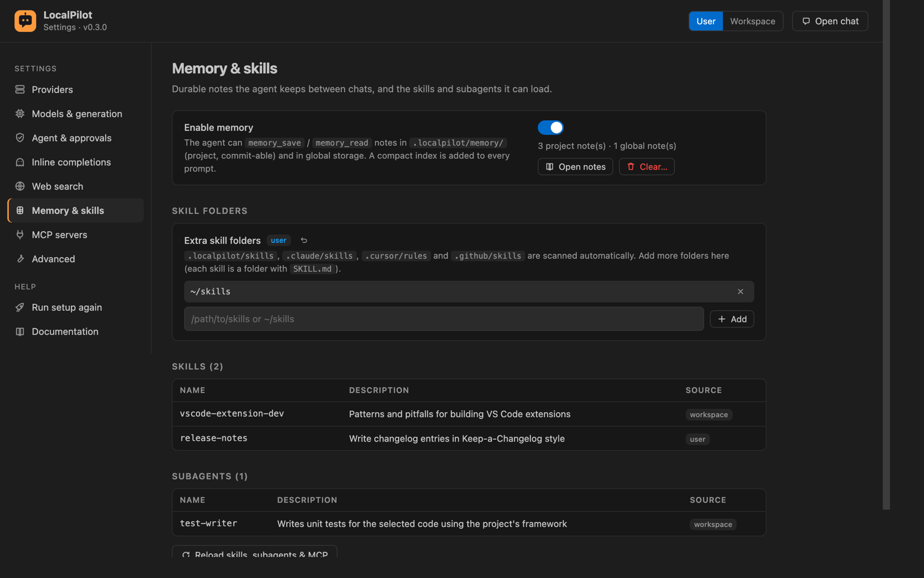Reset Extra skill folders with the undo icon

coord(304,240)
